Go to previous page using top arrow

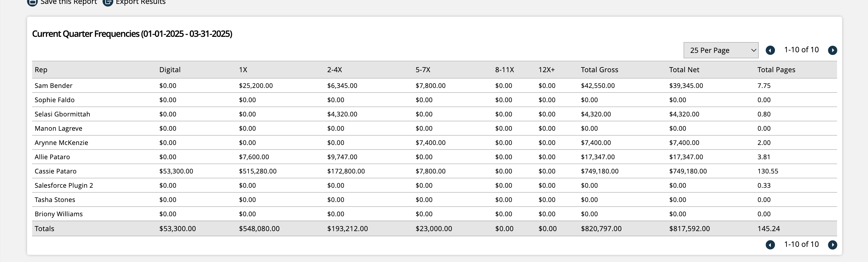click(x=770, y=50)
